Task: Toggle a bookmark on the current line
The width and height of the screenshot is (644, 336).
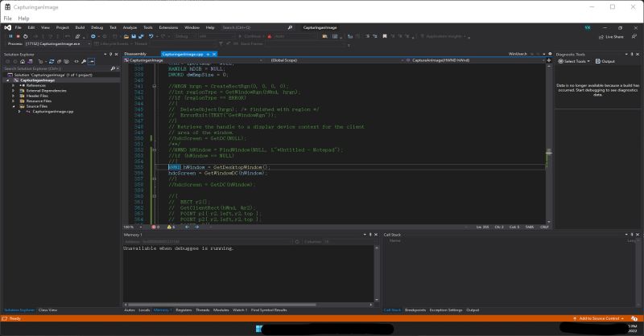Action: (385, 36)
